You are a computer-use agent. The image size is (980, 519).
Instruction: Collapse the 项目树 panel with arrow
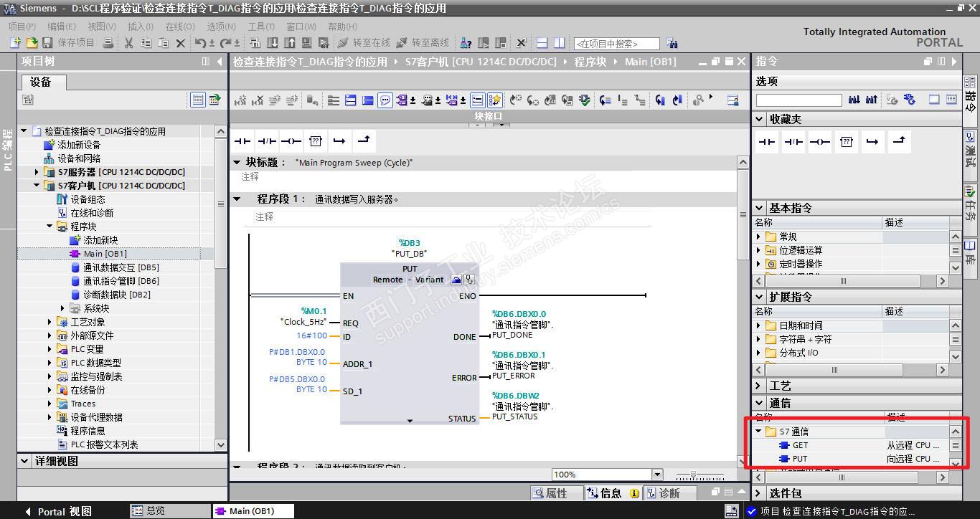pyautogui.click(x=220, y=62)
